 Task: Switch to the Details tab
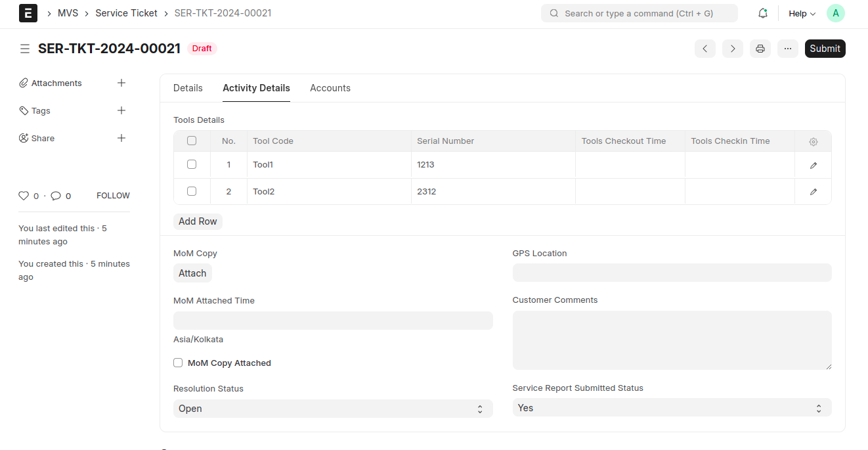[188, 88]
